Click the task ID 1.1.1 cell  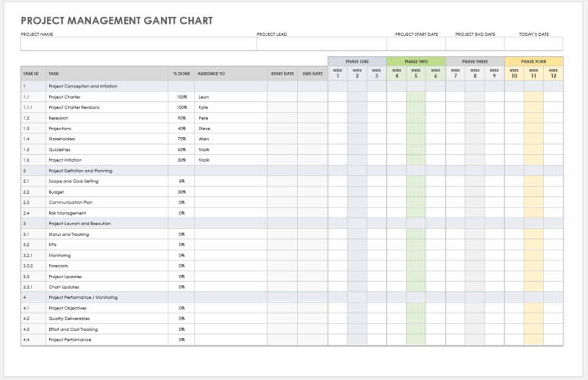(x=33, y=107)
